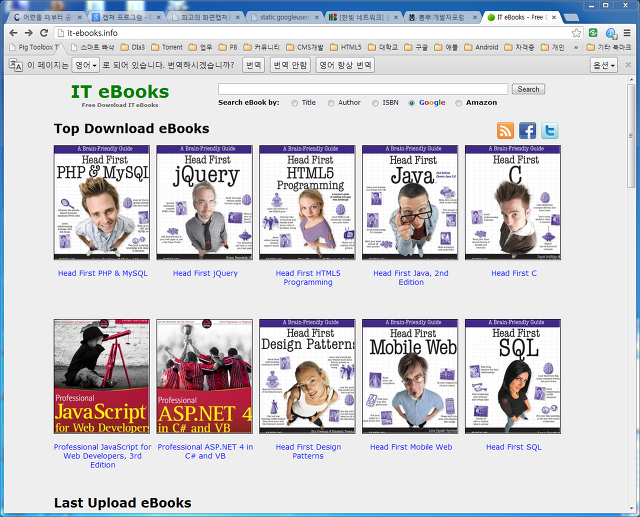Open the Head First Design Patterns link
Screen dimensions: 640x517
click(x=308, y=451)
